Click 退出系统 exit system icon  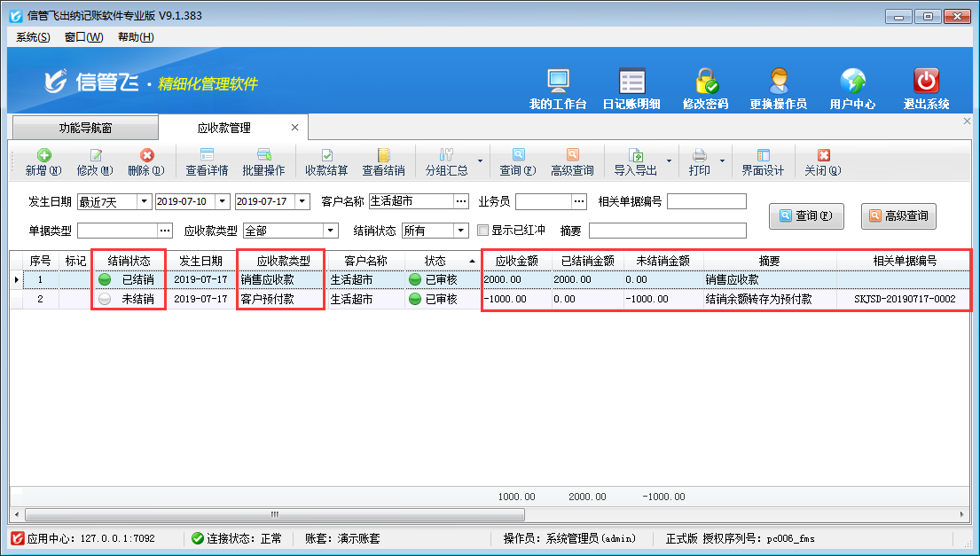926,89
